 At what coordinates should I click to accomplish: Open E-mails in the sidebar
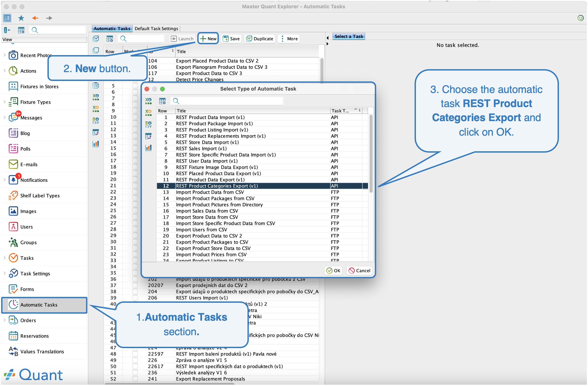pyautogui.click(x=44, y=164)
